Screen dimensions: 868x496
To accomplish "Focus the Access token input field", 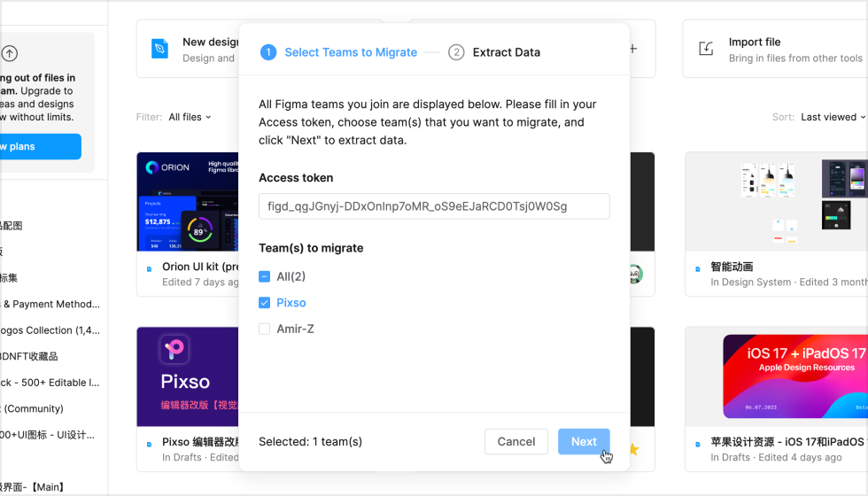I will point(434,205).
